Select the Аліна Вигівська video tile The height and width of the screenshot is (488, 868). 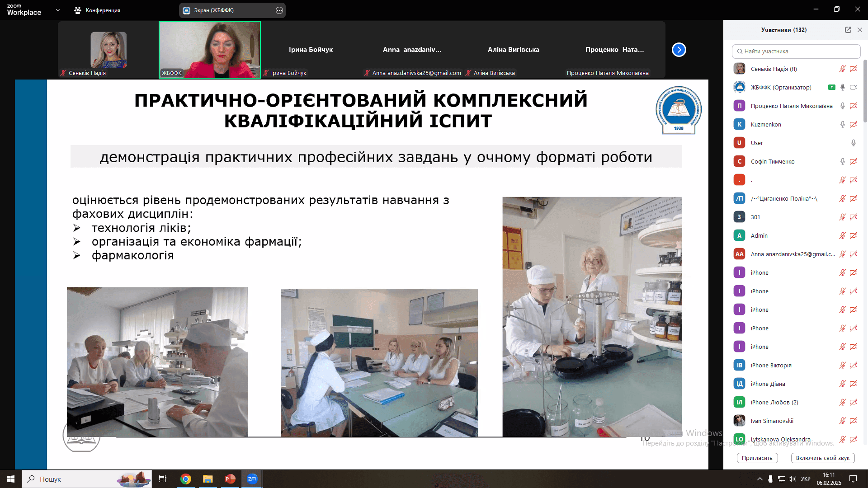tap(514, 50)
